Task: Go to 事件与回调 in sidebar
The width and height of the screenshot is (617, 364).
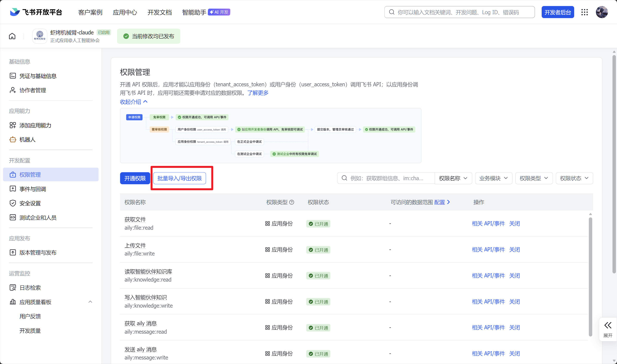Action: (33, 189)
